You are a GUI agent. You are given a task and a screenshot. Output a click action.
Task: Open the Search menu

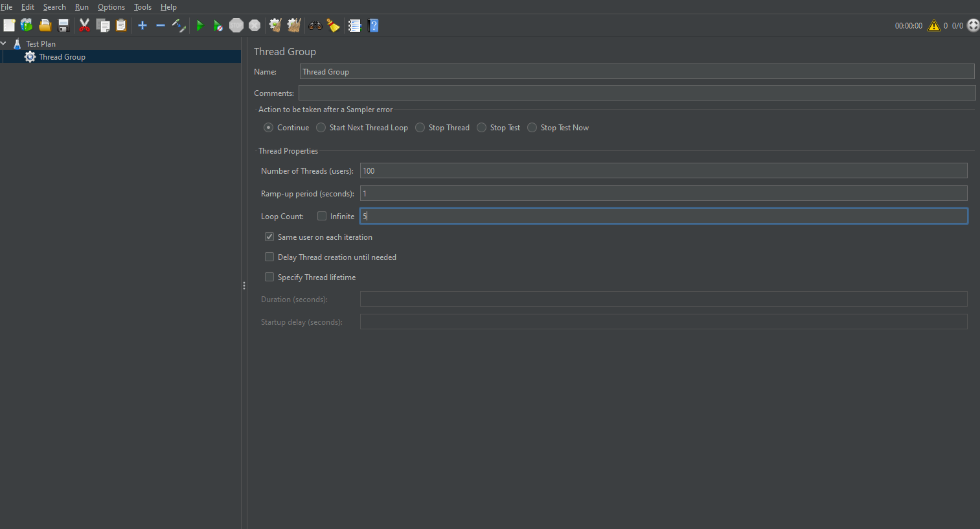pos(54,7)
